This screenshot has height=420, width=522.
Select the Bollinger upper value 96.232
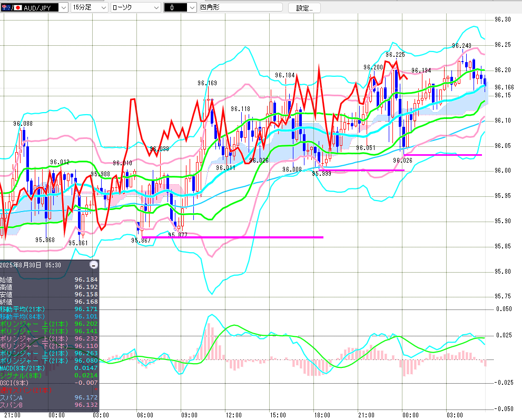86,338
